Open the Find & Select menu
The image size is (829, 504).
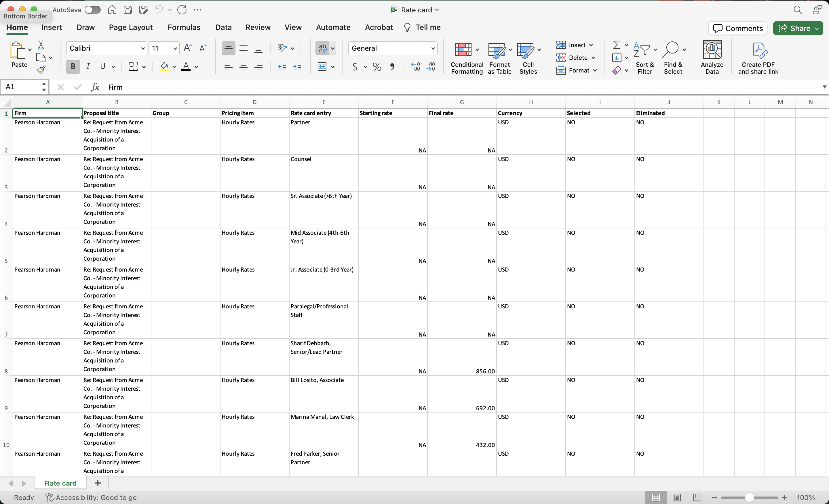(673, 57)
